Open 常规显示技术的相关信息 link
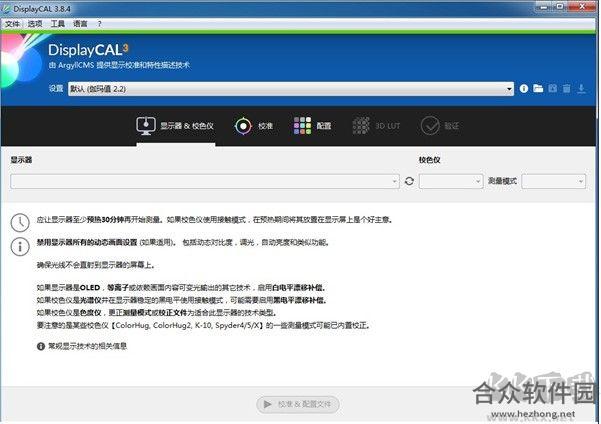The width and height of the screenshot is (601, 424). click(x=88, y=346)
